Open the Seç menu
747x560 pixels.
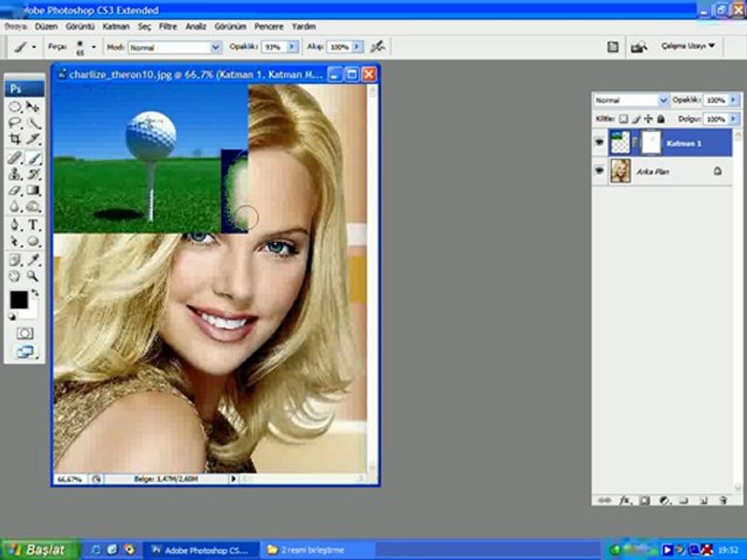coord(144,26)
